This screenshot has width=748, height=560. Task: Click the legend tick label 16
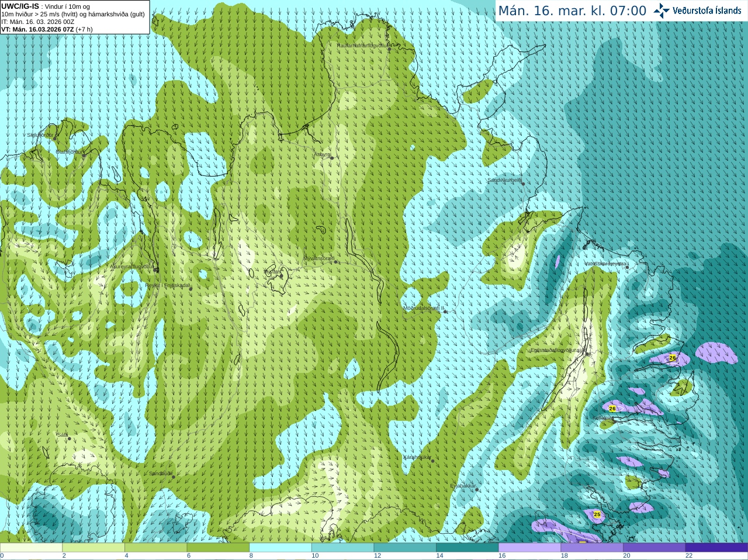[501, 556]
